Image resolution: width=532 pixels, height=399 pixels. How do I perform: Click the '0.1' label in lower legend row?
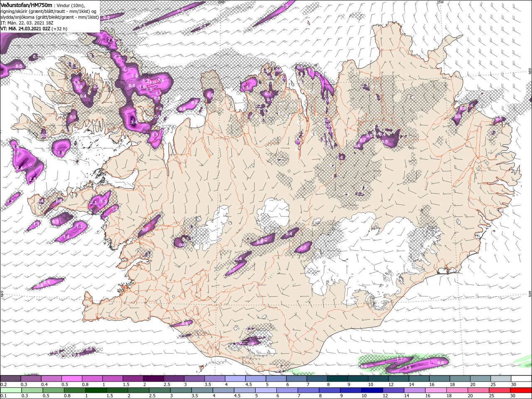(3, 396)
